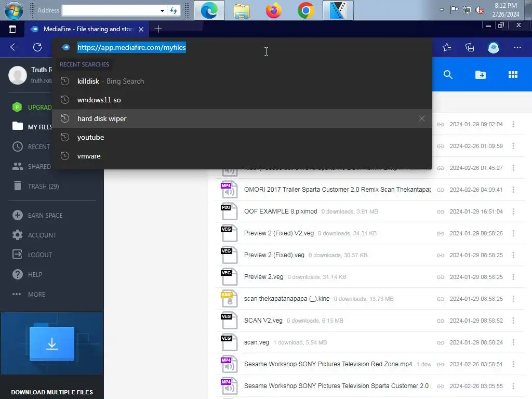
Task: Open TRASH (29) in sidebar
Action: coord(36,186)
